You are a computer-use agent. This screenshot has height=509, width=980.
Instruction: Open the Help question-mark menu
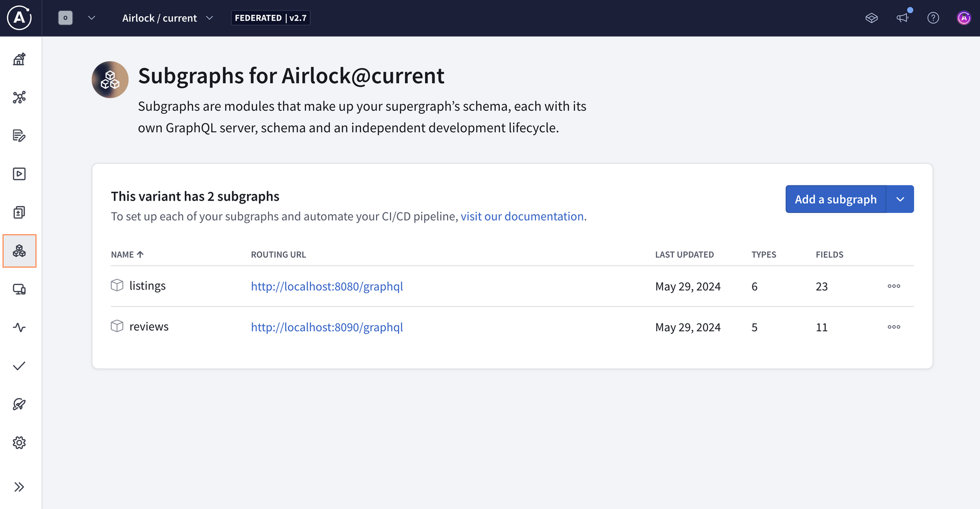(934, 17)
